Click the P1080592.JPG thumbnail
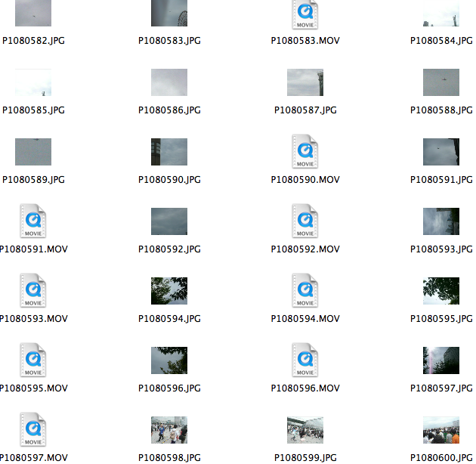The height and width of the screenshot is (464, 476). (x=169, y=221)
